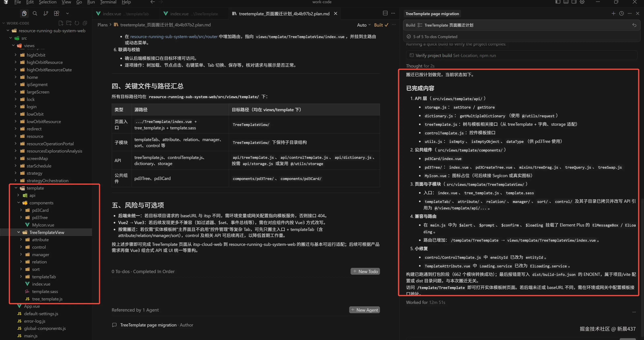Open Extensions view icon
Image resolution: width=644 pixels, height=340 pixels.
[x=57, y=14]
